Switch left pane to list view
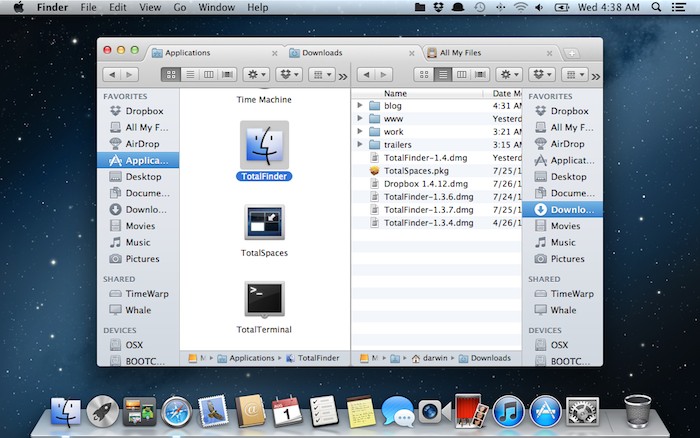This screenshot has height=438, width=700. [x=189, y=74]
